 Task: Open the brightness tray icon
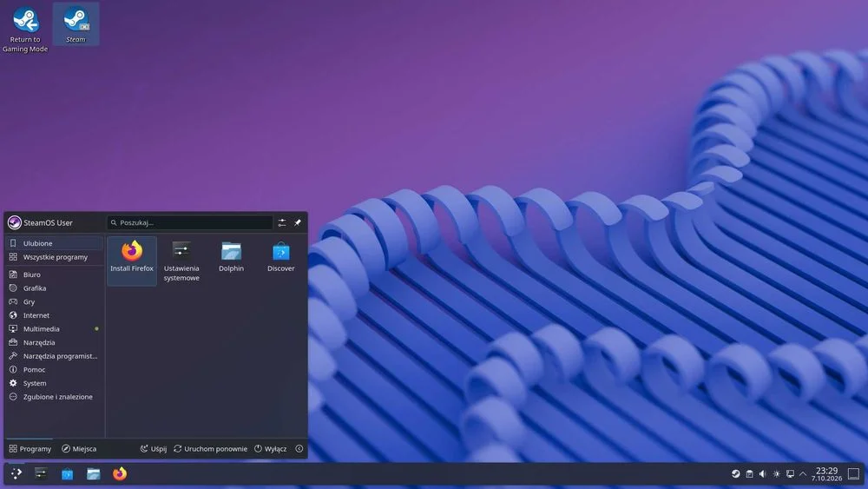tap(777, 473)
